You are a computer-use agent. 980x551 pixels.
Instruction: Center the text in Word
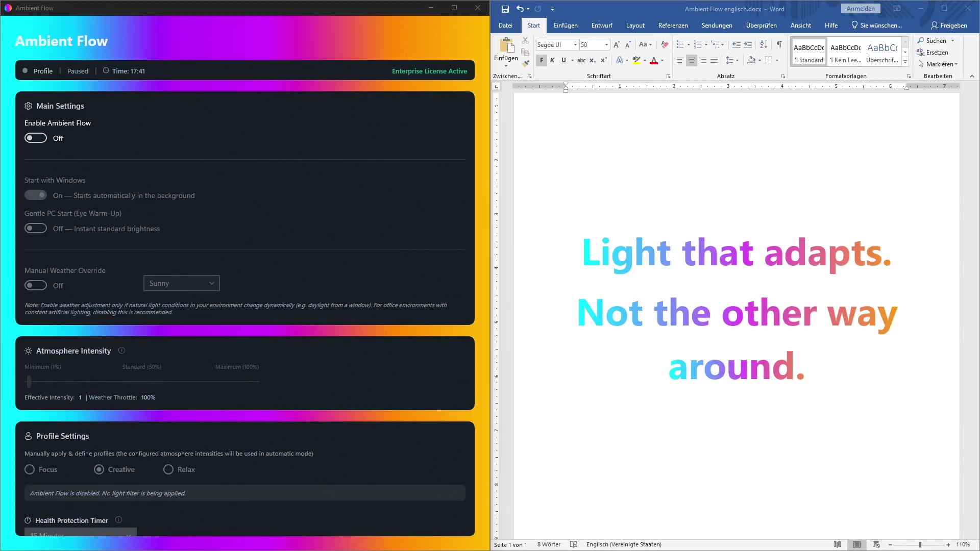(692, 60)
